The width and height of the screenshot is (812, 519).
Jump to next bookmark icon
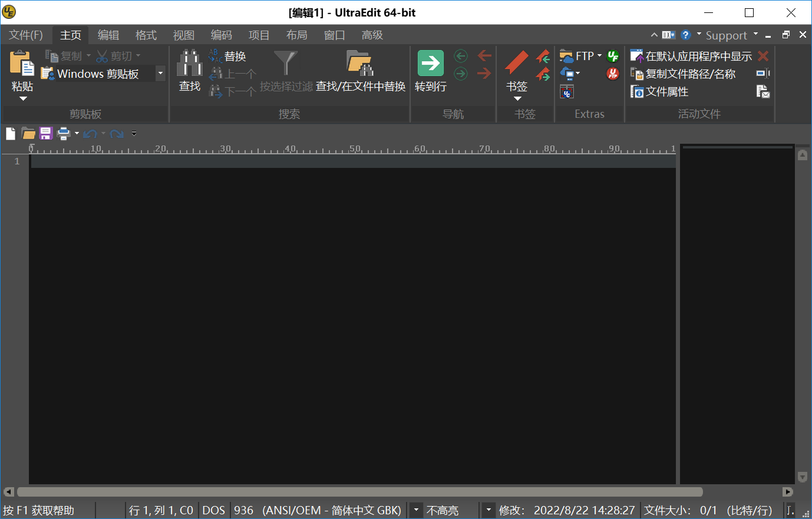[543, 74]
